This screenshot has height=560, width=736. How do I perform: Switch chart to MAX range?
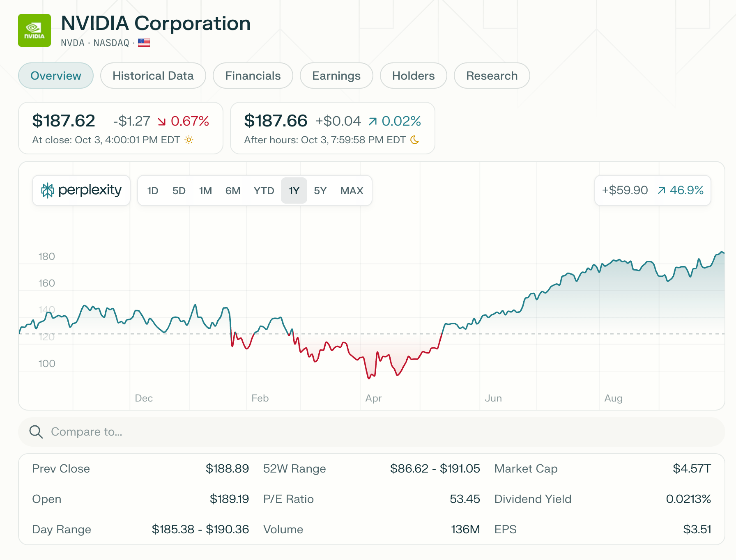pyautogui.click(x=352, y=191)
